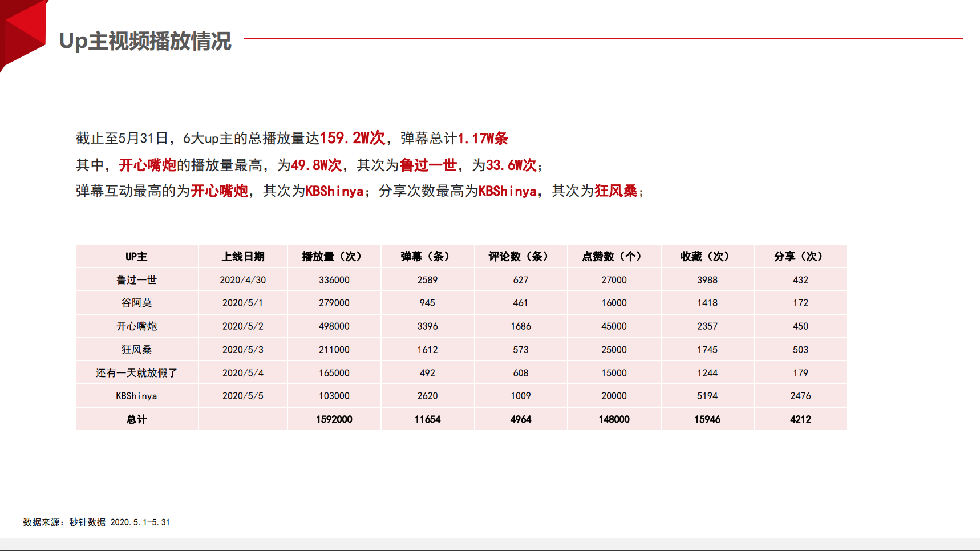Click the column header '弹幕（条）'
The image size is (980, 551).
click(427, 257)
